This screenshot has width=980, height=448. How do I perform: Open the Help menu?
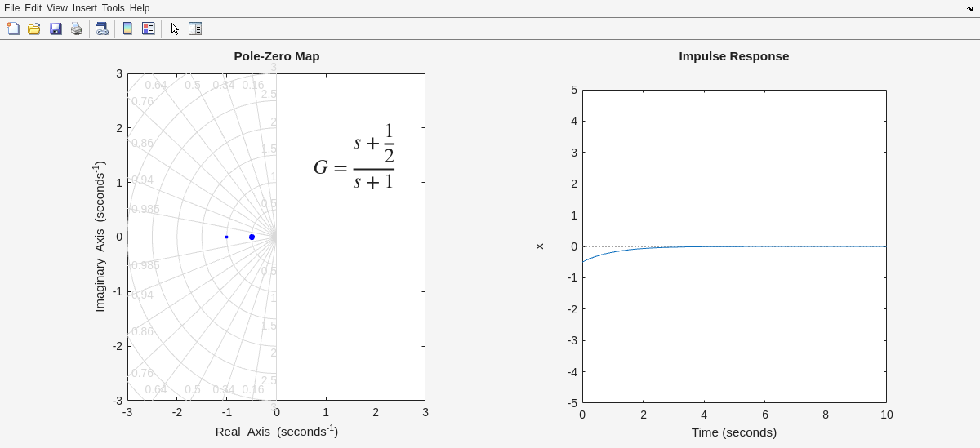coord(140,8)
